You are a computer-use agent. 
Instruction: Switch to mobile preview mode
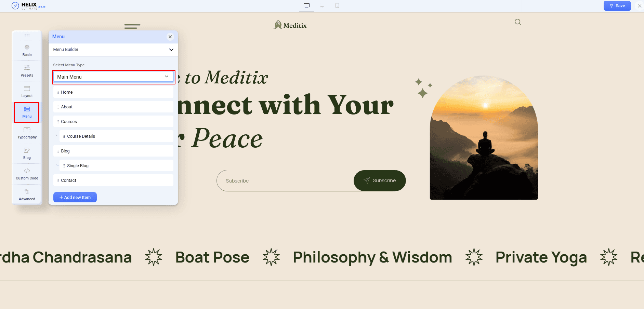coord(337,5)
